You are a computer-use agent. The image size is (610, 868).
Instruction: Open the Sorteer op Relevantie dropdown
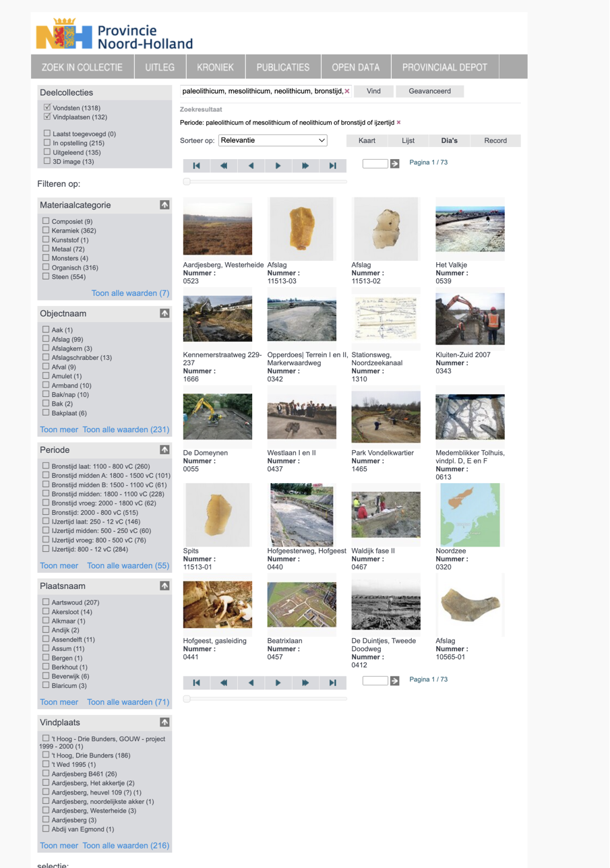pyautogui.click(x=273, y=140)
